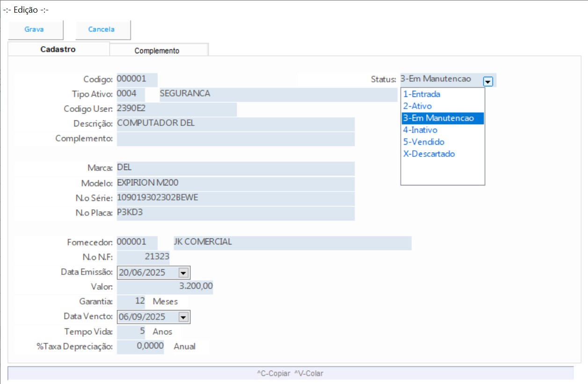Select 2-Ativo status option
Image resolution: width=588 pixels, height=384 pixels.
coord(417,106)
